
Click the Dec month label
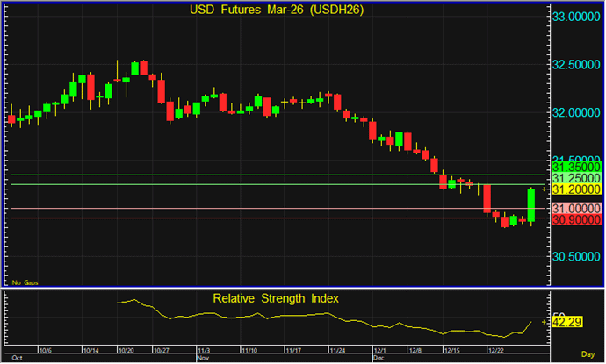(379, 358)
